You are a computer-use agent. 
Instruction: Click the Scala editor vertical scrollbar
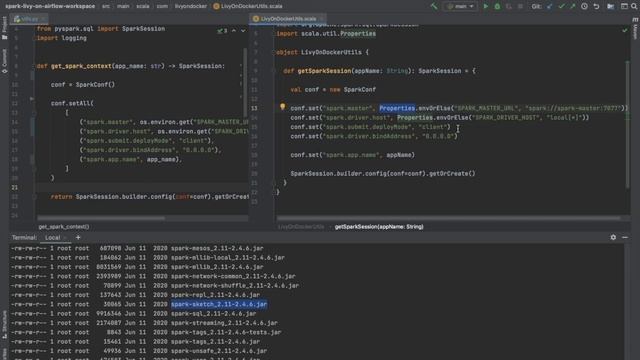coord(627,124)
